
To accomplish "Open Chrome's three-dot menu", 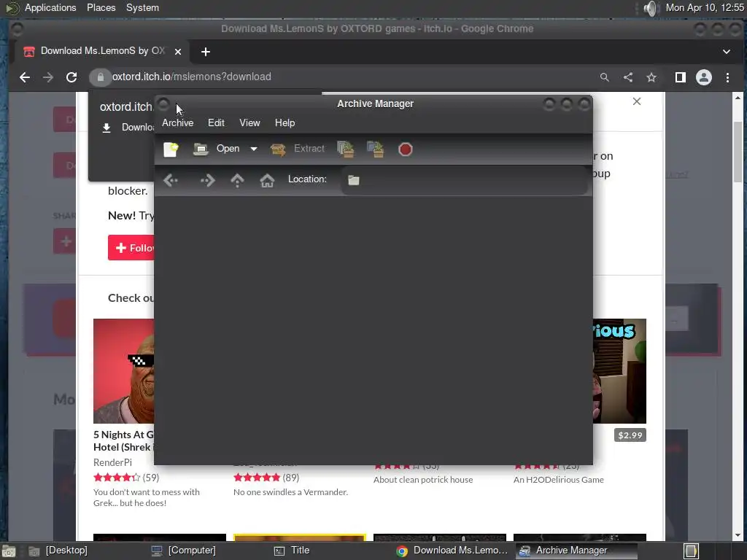I will 727,77.
